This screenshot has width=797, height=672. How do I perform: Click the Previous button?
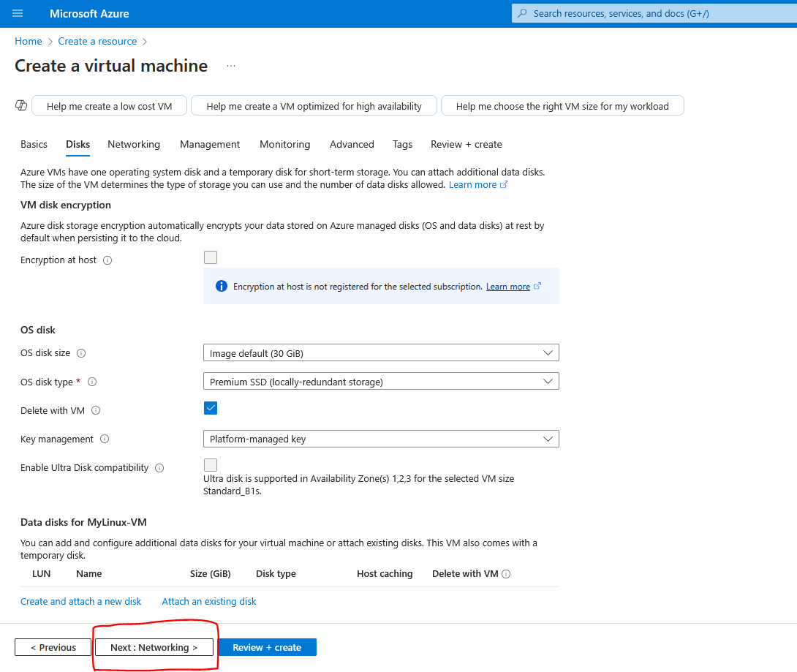(x=53, y=647)
